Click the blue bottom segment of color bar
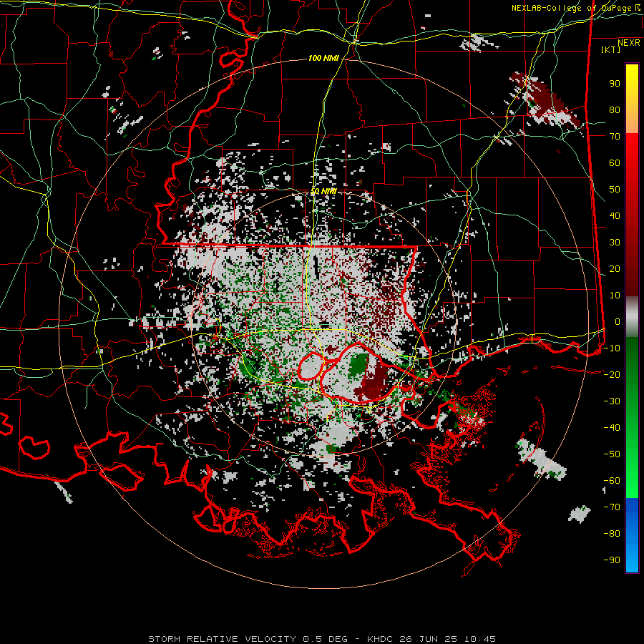The width and height of the screenshot is (644, 644). pyautogui.click(x=632, y=535)
